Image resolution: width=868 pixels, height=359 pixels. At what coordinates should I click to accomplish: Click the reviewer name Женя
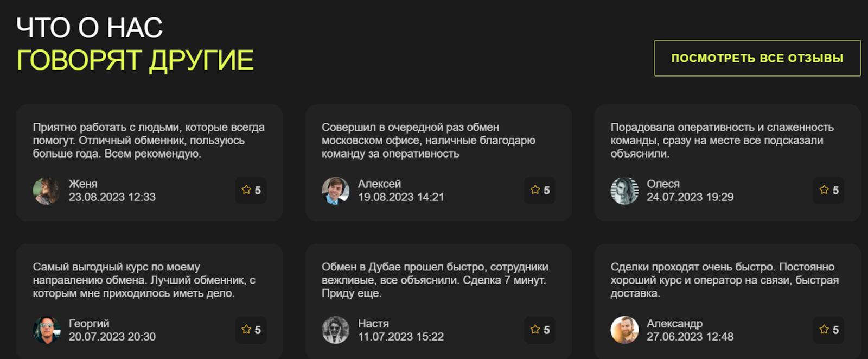pos(83,184)
